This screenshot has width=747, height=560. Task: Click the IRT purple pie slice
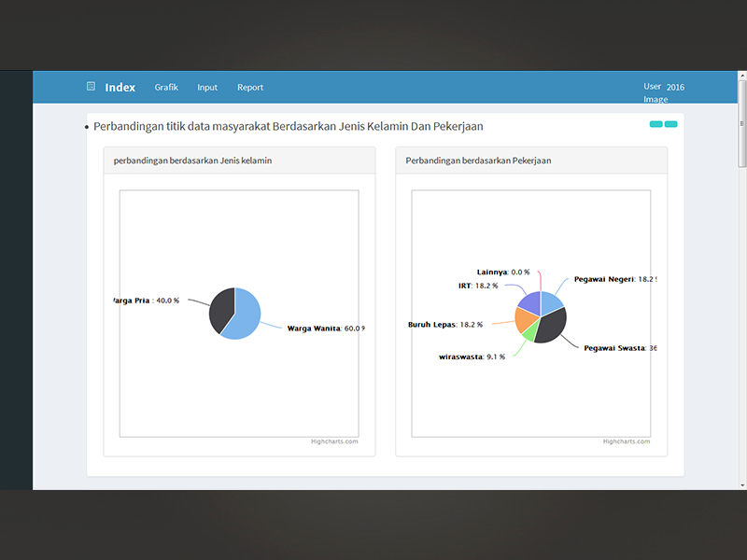tap(530, 302)
